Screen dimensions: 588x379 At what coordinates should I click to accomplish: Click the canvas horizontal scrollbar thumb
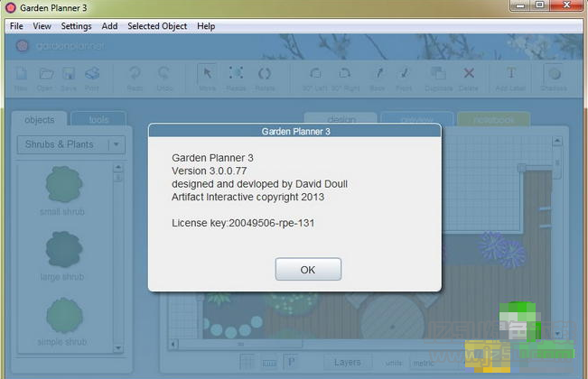(240, 344)
